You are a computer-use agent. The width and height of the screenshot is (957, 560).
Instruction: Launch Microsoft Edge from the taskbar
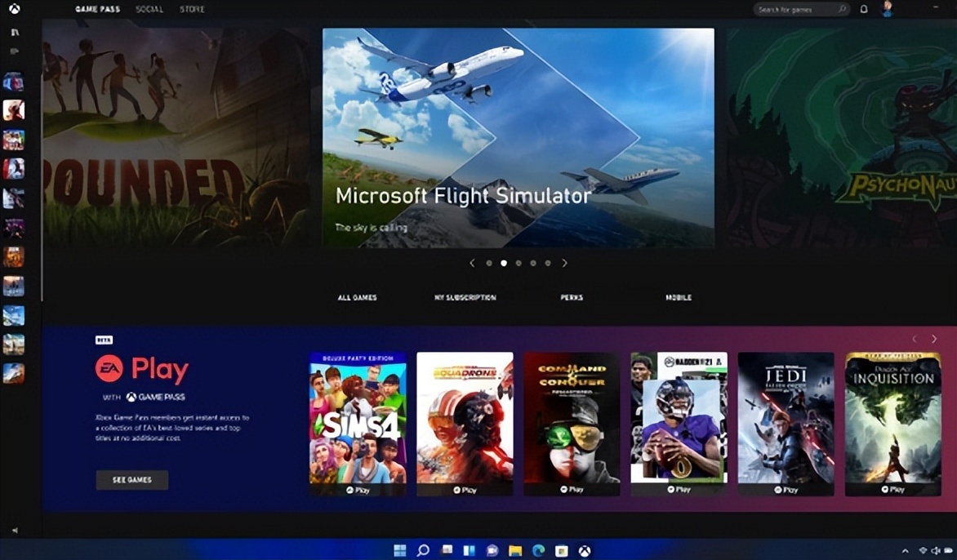pyautogui.click(x=538, y=551)
